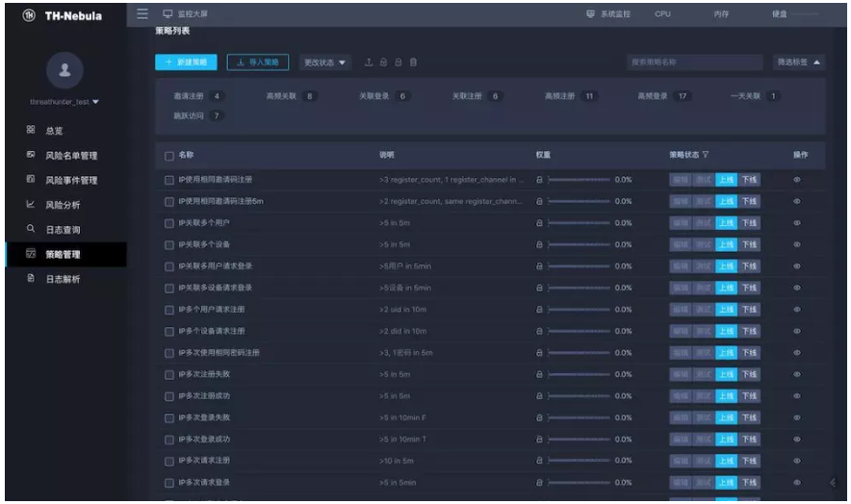This screenshot has width=851, height=504.
Task: Check the IP多次请求登录 row checkbox
Action: 168,483
